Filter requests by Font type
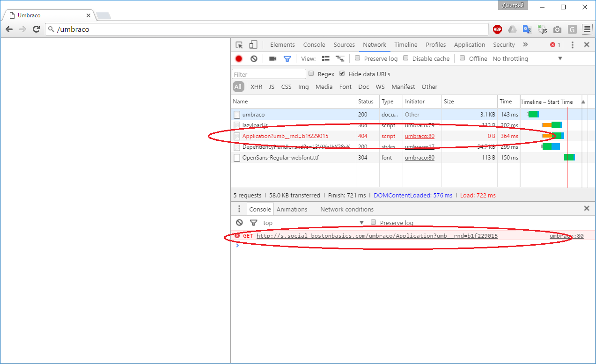596x364 pixels. 346,87
